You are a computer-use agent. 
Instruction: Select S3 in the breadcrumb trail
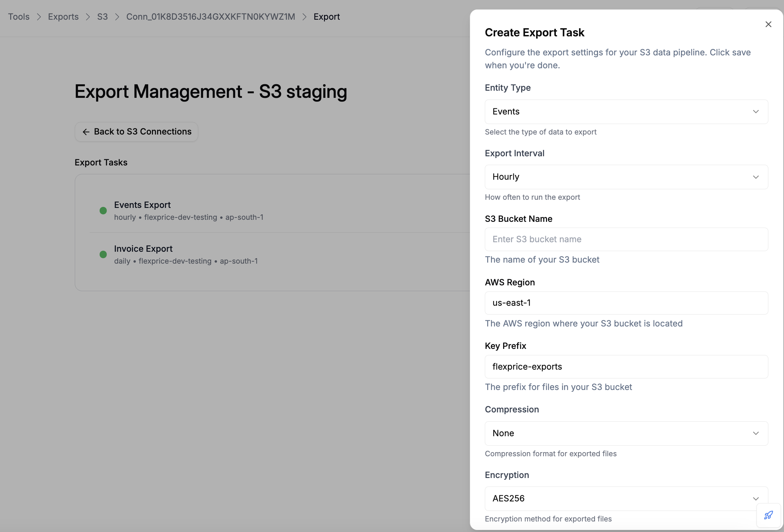pos(102,16)
